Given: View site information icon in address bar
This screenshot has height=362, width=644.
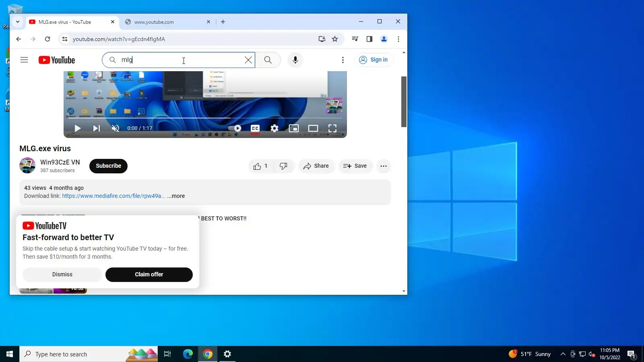Looking at the screenshot, I should pos(64,39).
